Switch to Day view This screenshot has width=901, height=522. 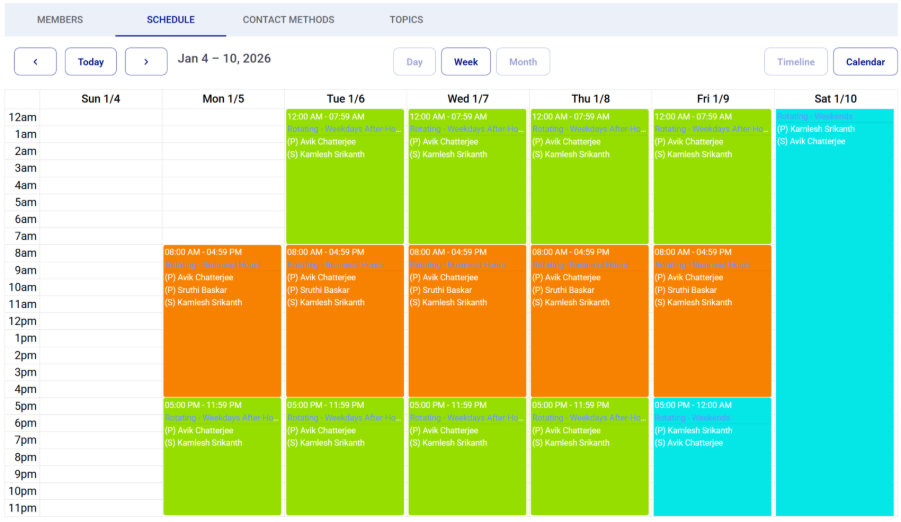pos(414,62)
